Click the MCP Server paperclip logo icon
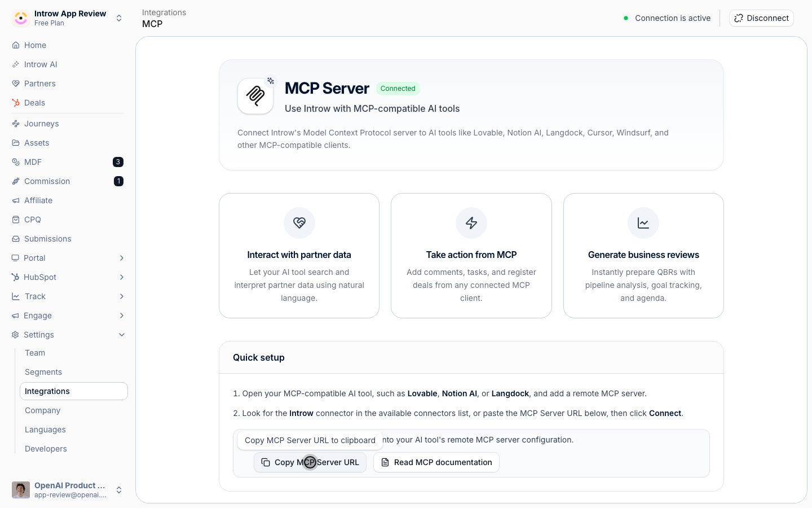Viewport: 812px width, 508px height. (255, 96)
